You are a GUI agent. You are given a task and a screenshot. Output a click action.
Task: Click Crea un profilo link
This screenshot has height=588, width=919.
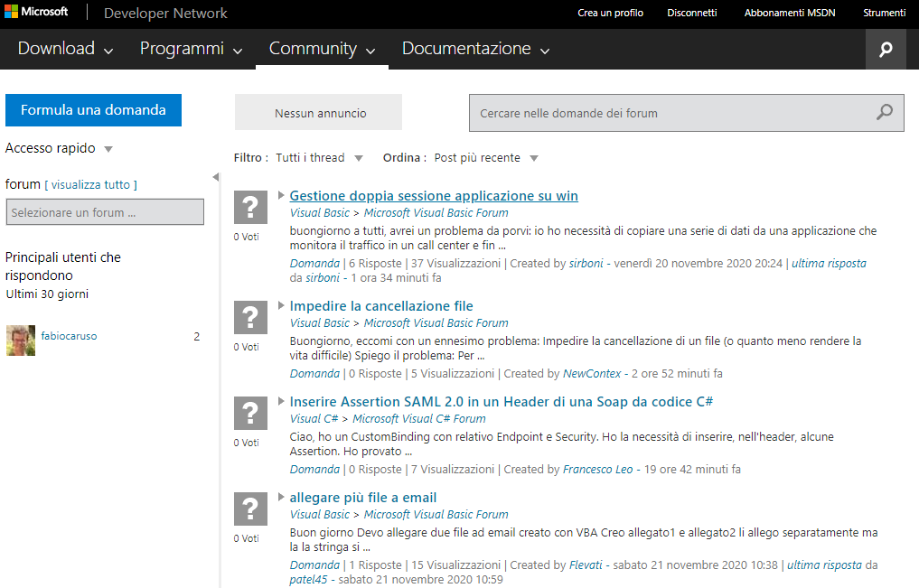610,13
